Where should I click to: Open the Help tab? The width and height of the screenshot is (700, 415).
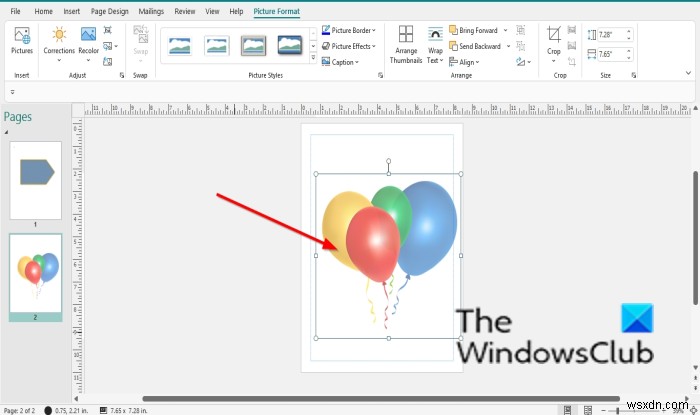coord(236,11)
